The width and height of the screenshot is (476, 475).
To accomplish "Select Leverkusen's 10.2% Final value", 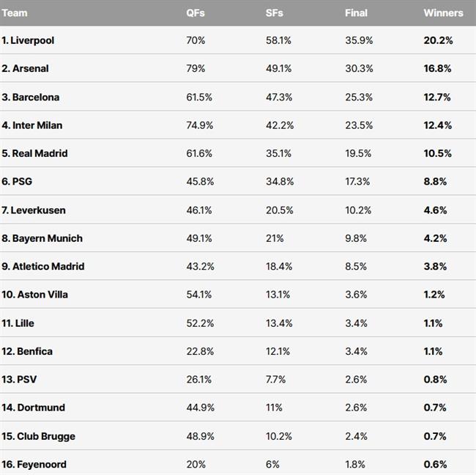I will pyautogui.click(x=358, y=210).
